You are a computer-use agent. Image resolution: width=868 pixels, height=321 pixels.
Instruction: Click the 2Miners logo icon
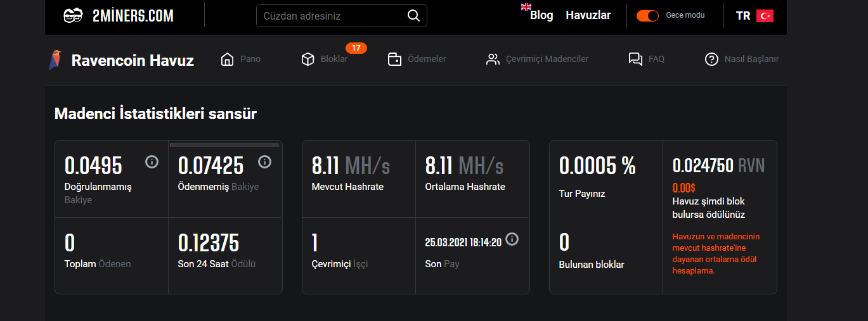coord(74,16)
